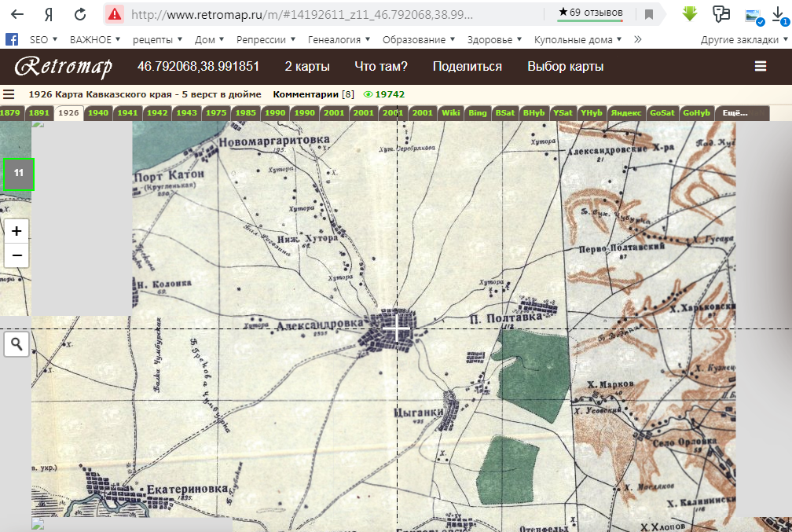792x532 pixels.
Task: Open the picture extension icon with checkmark
Action: [x=754, y=17]
